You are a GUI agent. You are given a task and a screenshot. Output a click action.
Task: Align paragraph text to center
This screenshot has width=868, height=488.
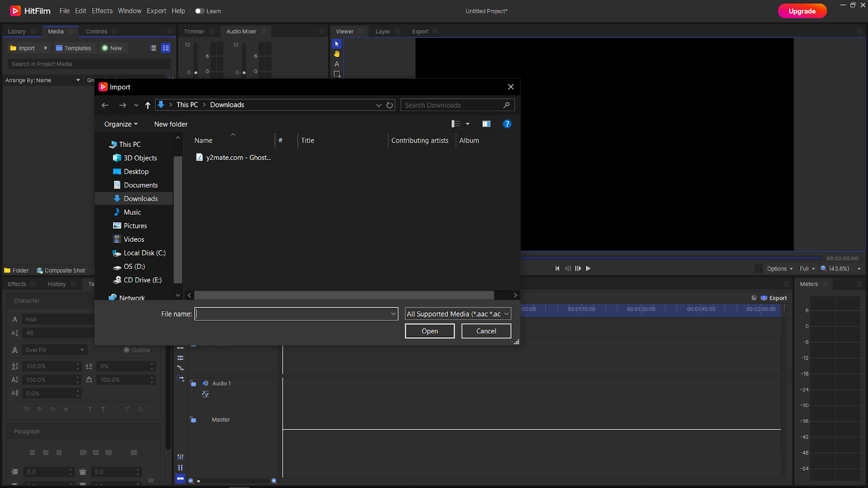pos(46,453)
